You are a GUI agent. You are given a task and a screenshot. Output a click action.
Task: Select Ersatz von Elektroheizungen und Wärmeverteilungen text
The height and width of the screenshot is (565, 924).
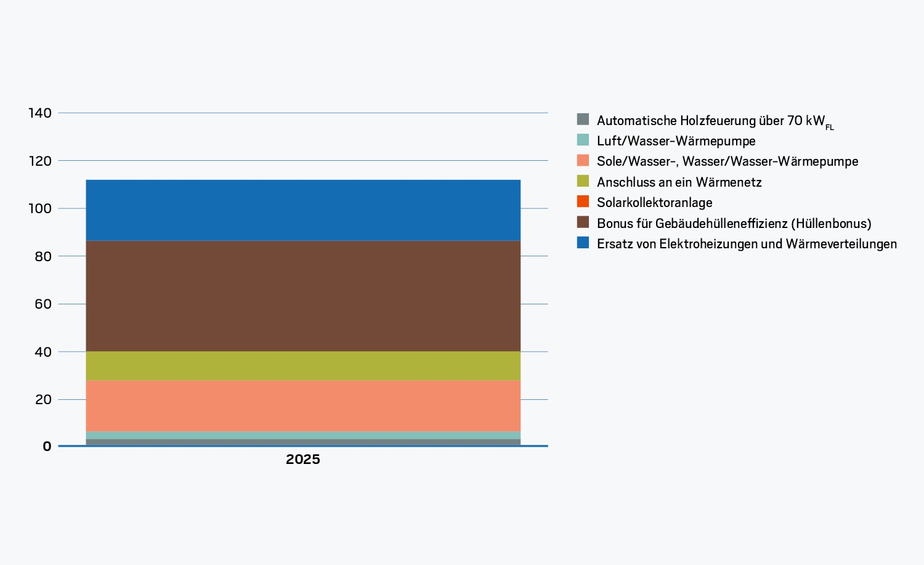747,244
